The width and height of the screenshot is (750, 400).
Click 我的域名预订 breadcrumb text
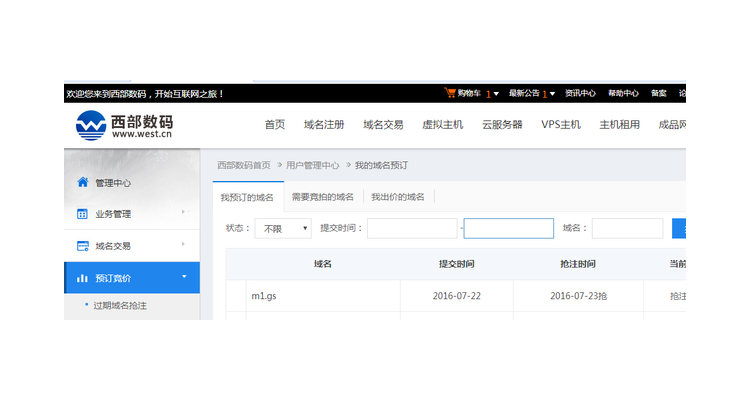(x=382, y=165)
